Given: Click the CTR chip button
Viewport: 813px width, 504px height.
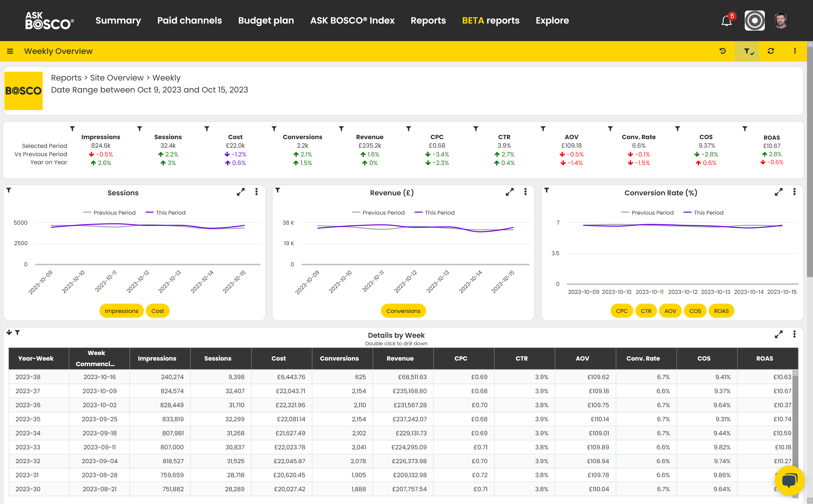Looking at the screenshot, I should click(x=646, y=311).
